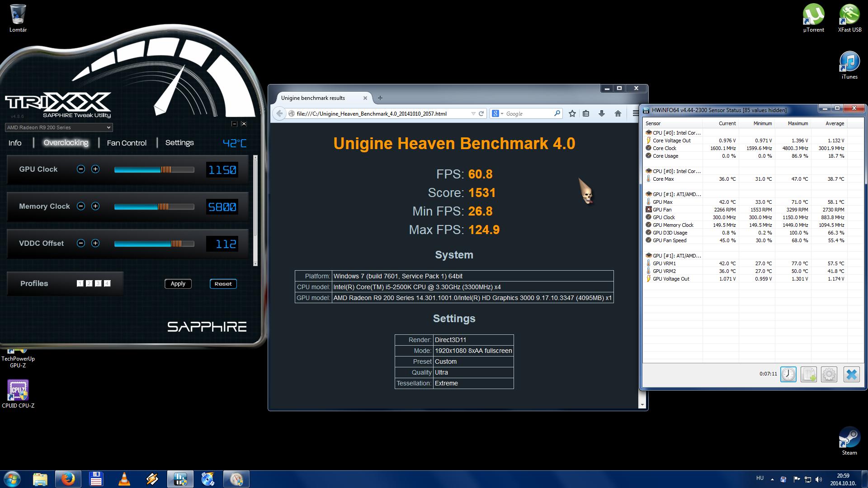
Task: Click the search magnifier in Firefox search box
Action: pyautogui.click(x=557, y=113)
